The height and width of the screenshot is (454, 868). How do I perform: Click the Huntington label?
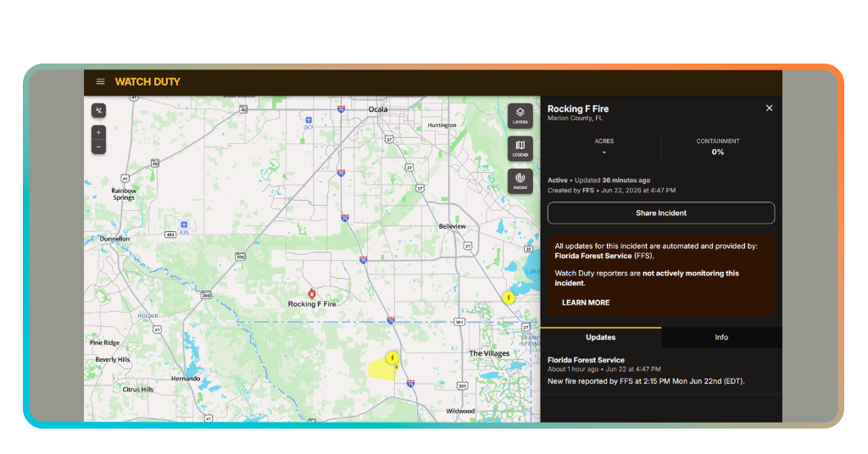(x=442, y=125)
